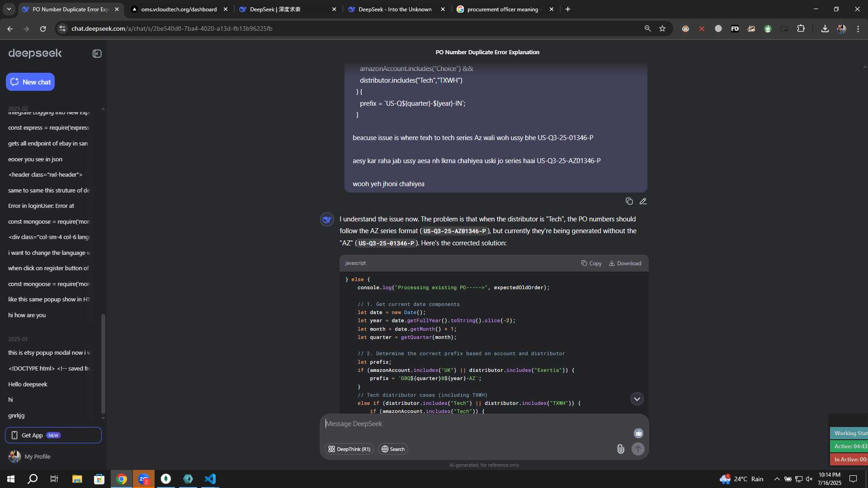Click the site info icon beside the URL
Image resolution: width=868 pixels, height=488 pixels.
point(62,28)
